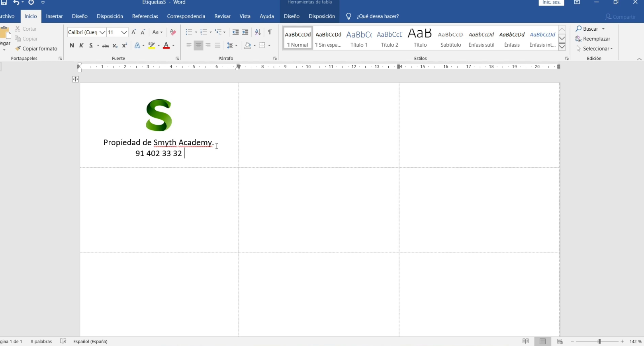The image size is (644, 346).
Task: Click the increase indent icon
Action: (x=245, y=32)
